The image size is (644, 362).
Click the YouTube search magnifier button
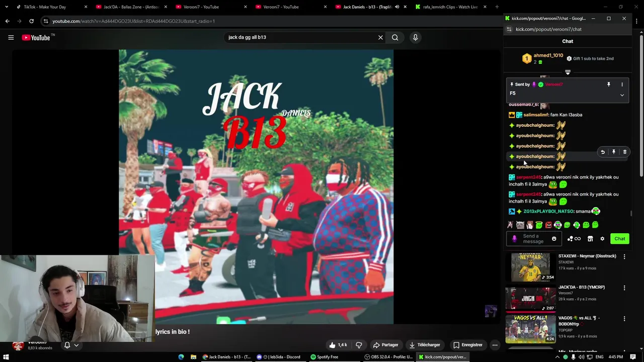[x=395, y=37]
